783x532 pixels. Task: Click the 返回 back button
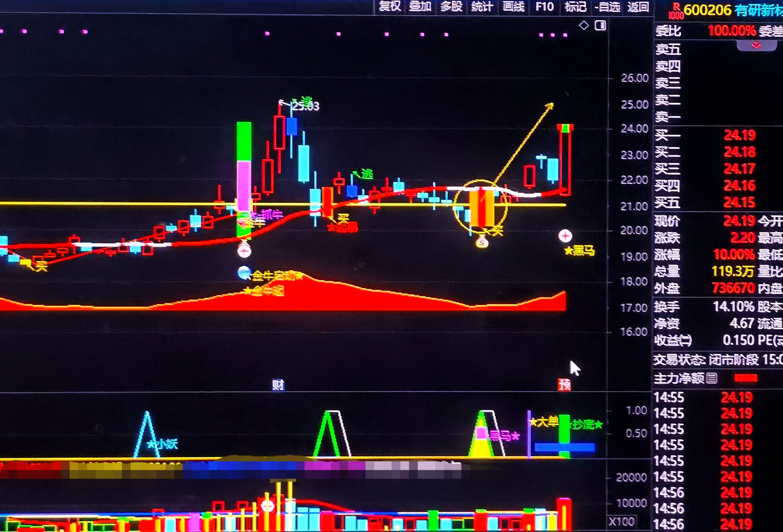point(638,7)
